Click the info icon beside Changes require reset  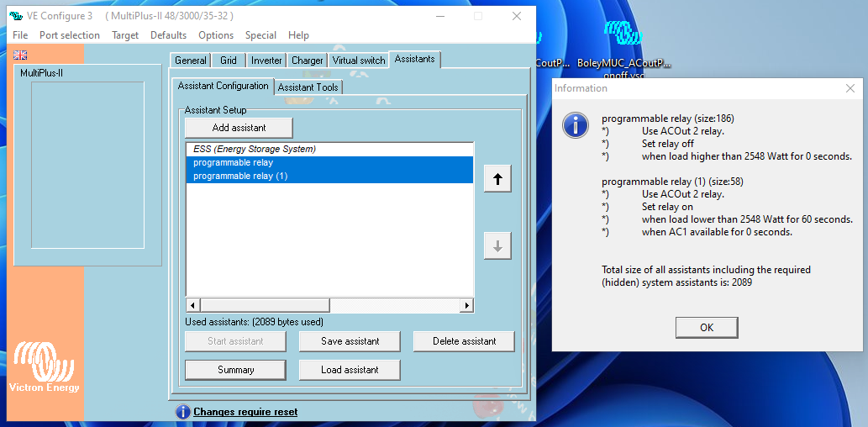pos(182,412)
